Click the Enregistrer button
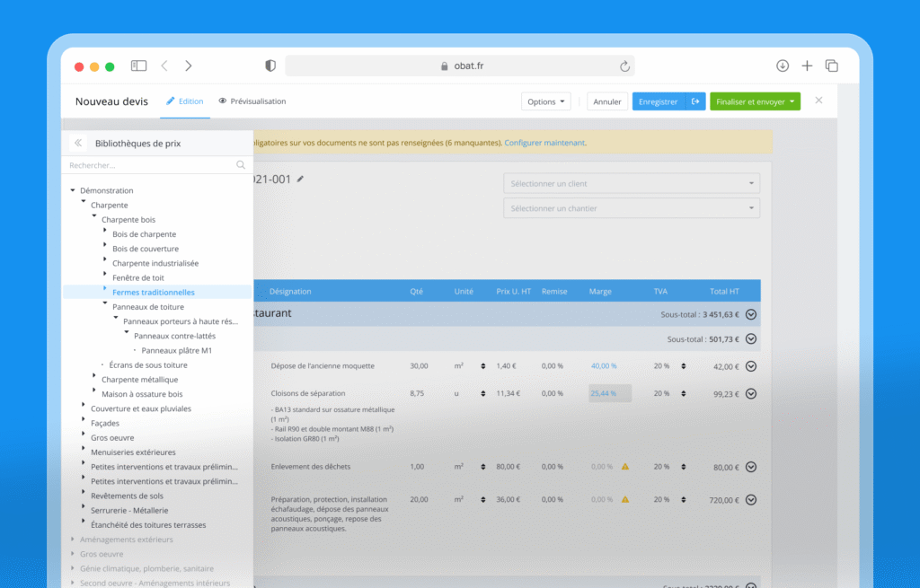This screenshot has height=588, width=920. click(x=658, y=101)
